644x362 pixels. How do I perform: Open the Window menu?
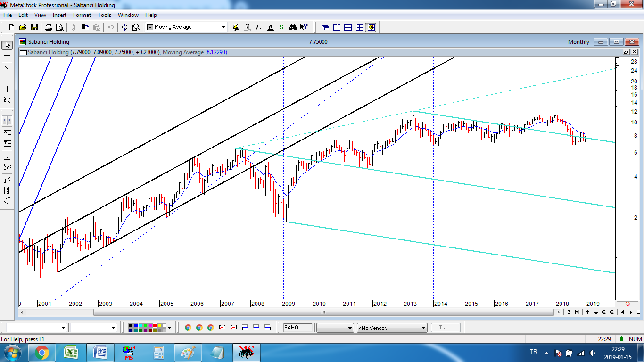coord(128,15)
